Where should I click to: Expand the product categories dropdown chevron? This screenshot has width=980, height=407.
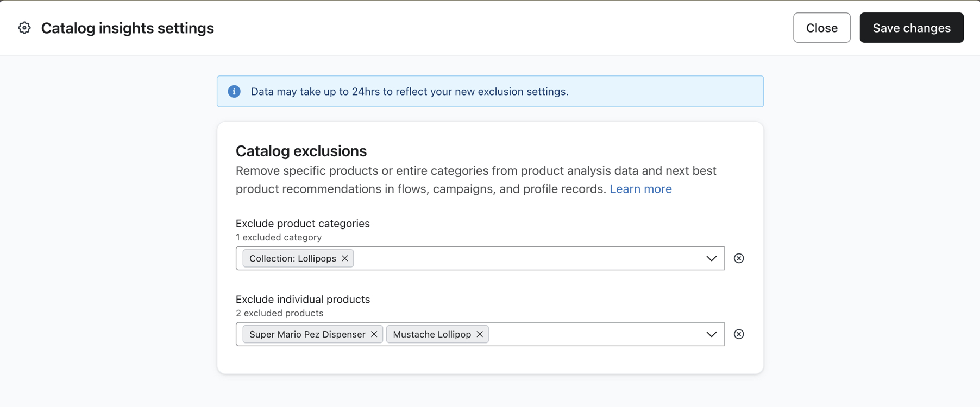(711, 258)
